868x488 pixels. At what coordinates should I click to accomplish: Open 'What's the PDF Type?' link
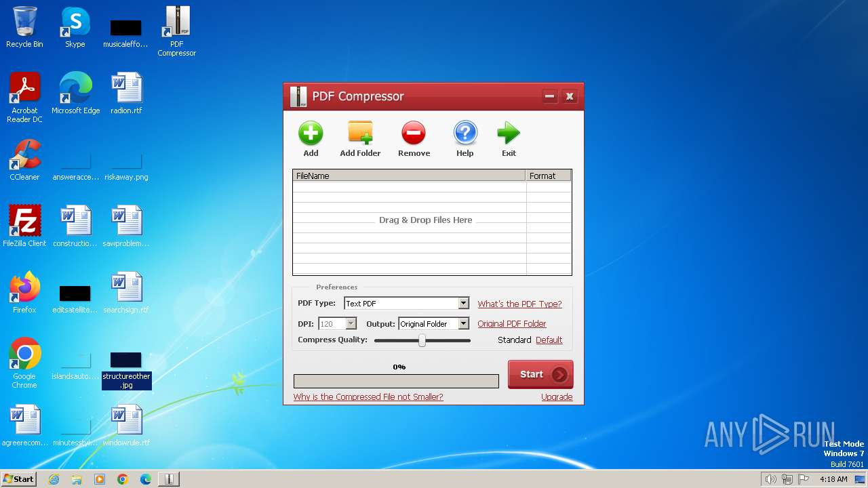pos(519,304)
